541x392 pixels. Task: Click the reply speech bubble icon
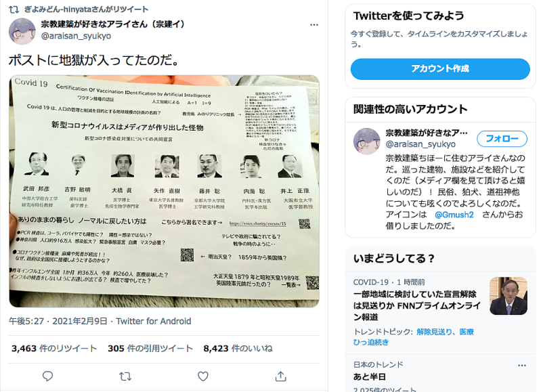click(47, 376)
